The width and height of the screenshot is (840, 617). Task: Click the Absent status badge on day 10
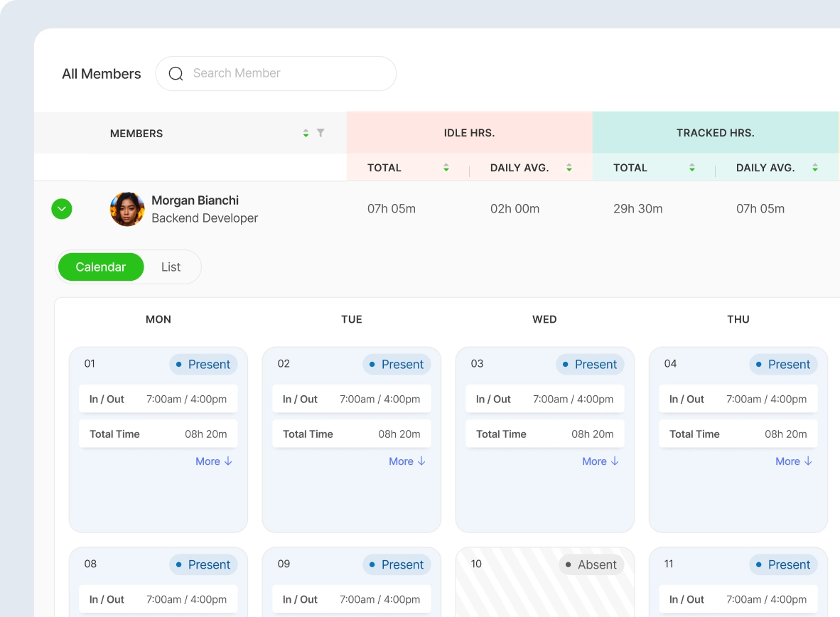coord(591,565)
